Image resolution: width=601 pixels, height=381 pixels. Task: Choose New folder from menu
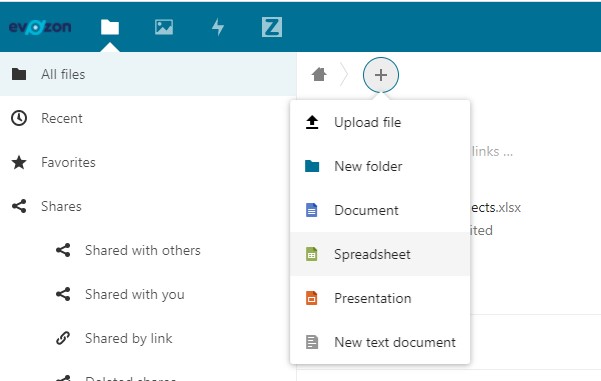380,166
